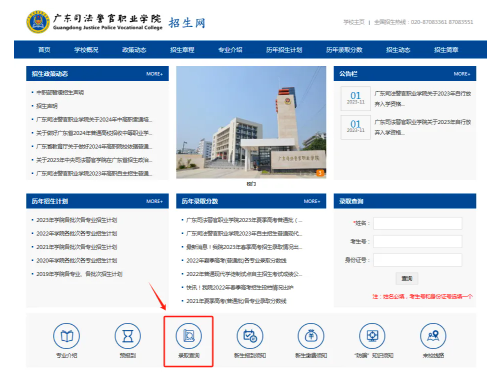Click MORE+ in 公告栏 panel

tap(462, 74)
